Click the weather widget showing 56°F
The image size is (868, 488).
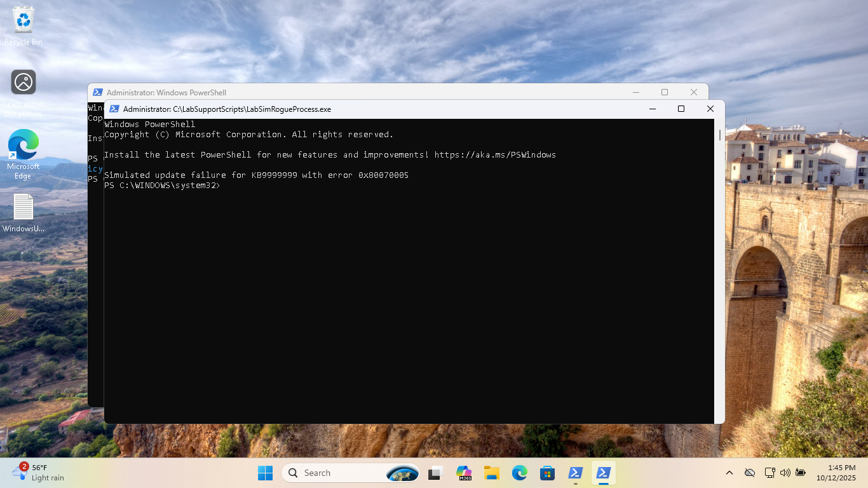click(38, 473)
